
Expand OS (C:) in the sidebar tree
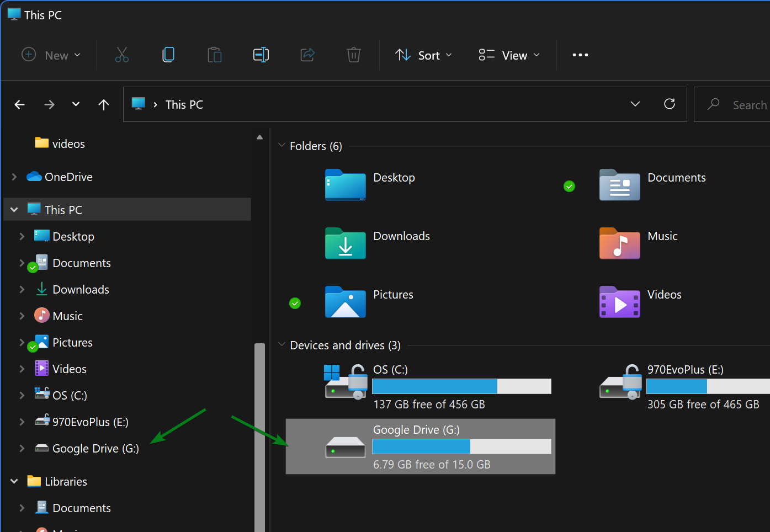22,395
